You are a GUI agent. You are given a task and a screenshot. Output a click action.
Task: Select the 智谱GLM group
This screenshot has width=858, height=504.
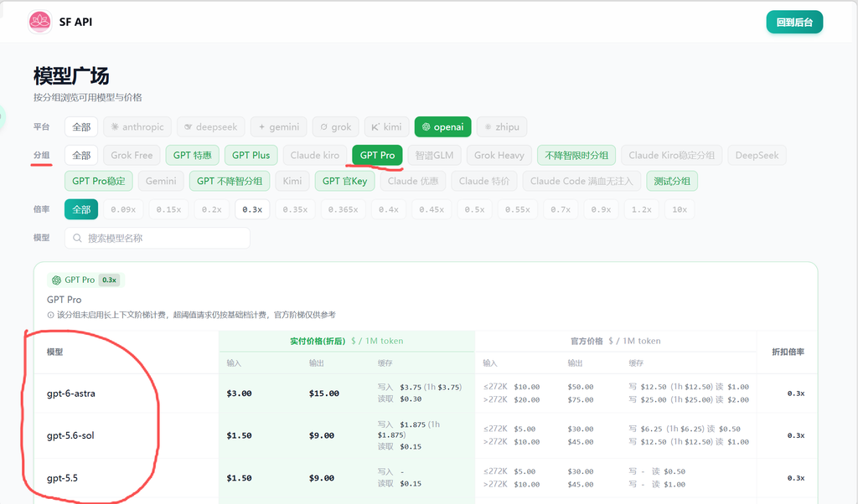click(435, 155)
